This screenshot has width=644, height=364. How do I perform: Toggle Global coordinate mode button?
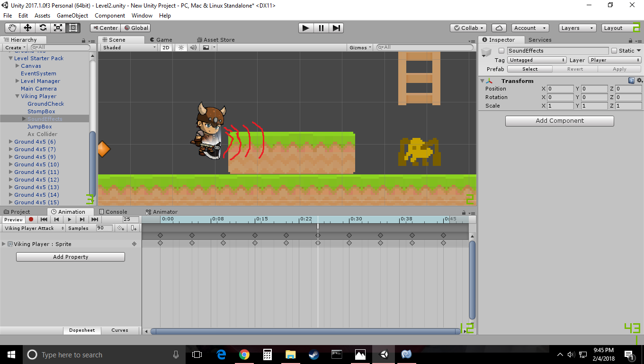pyautogui.click(x=135, y=28)
